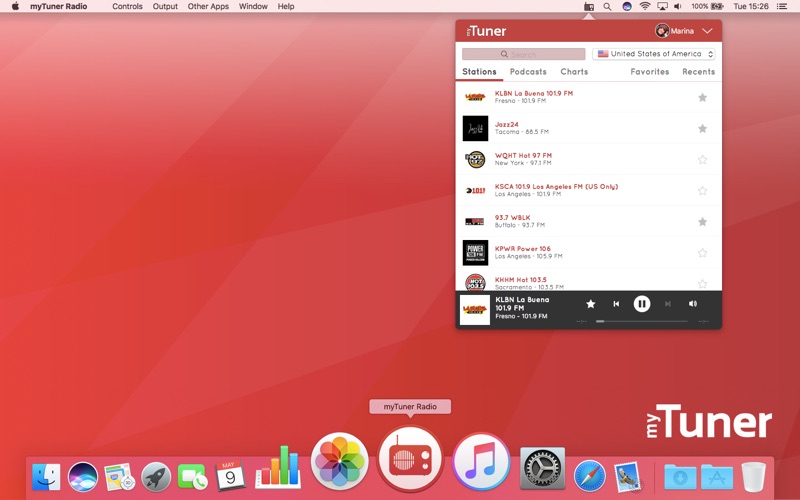This screenshot has height=500, width=800.
Task: Play KLBN La Buena 101.9 FM station
Action: point(589,97)
